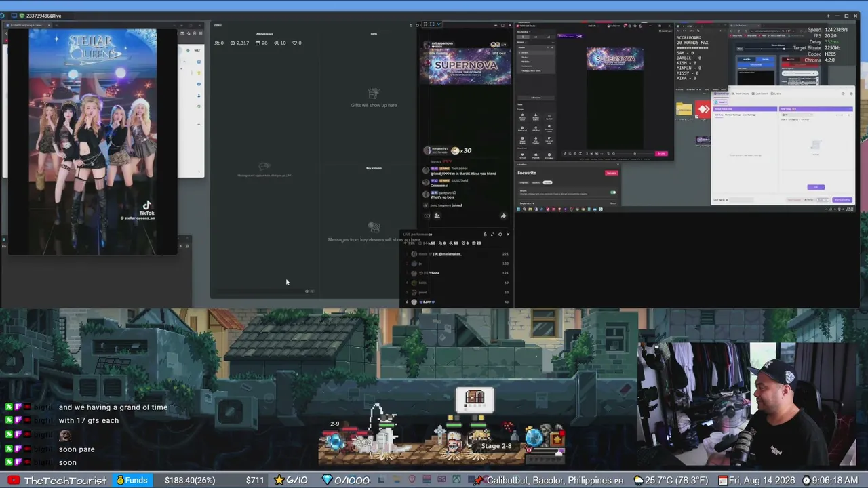Viewport: 868px width, 488px height.
Task: Select the Yhona row in leaderboard
Action: point(458,273)
